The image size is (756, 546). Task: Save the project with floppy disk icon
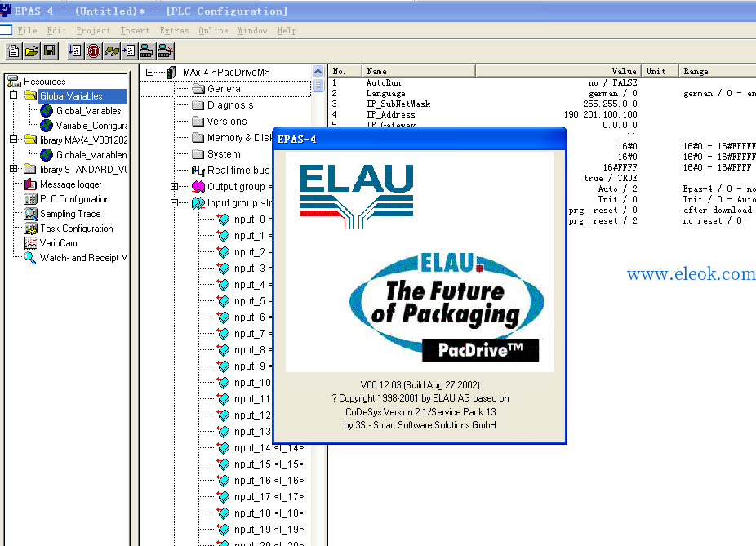(49, 51)
